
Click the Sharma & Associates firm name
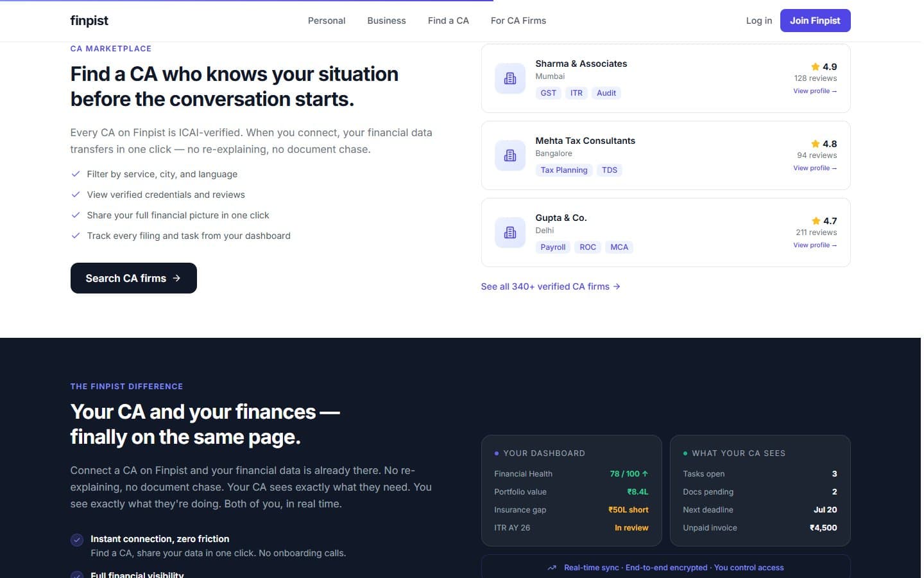(581, 64)
